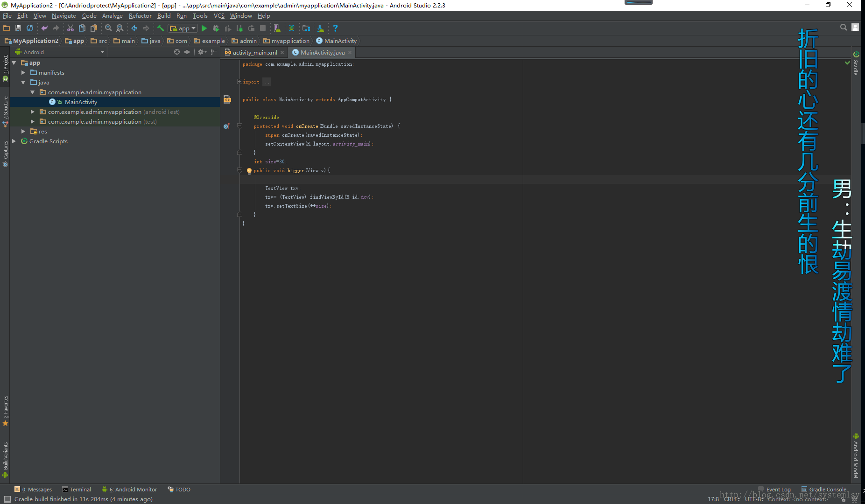The image size is (865, 504).
Task: Toggle the Structure side panel
Action: click(x=6, y=112)
